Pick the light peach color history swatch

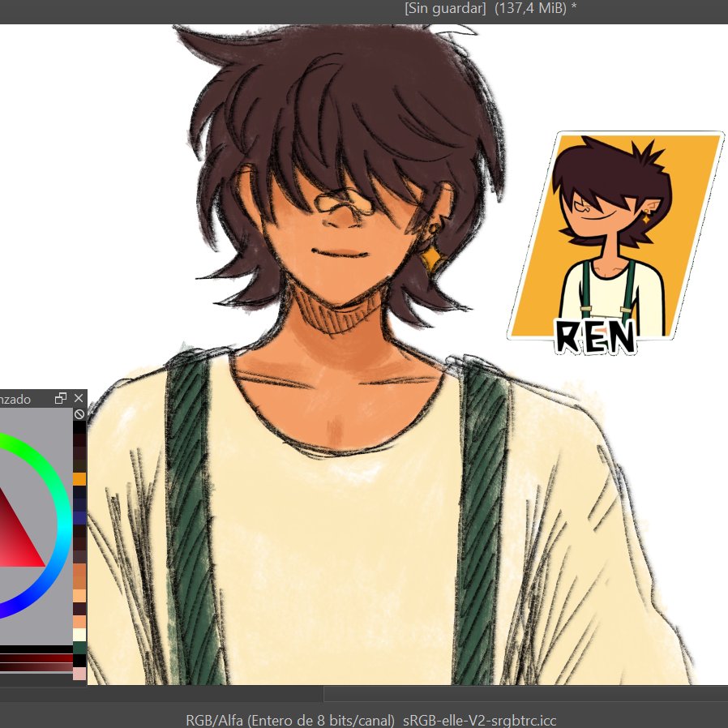click(x=79, y=596)
